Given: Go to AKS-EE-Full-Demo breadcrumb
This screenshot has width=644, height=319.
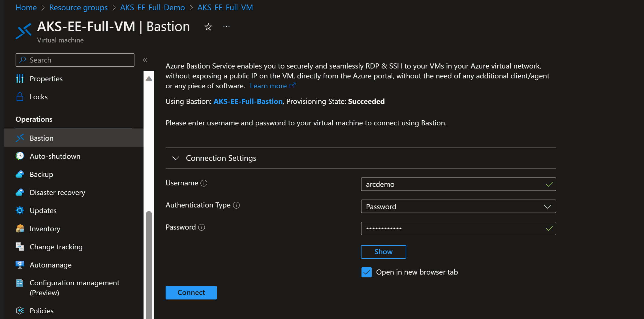Looking at the screenshot, I should click(152, 7).
